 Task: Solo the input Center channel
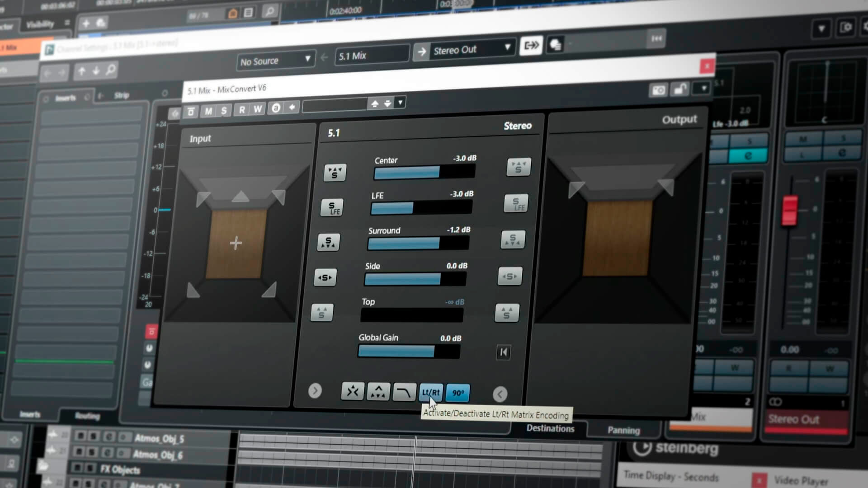[x=335, y=173]
